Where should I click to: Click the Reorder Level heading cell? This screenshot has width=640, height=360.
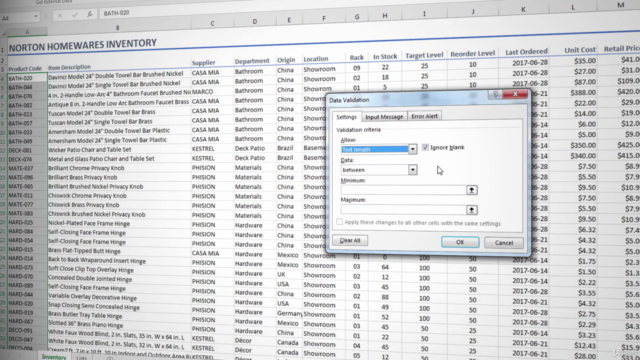[473, 53]
